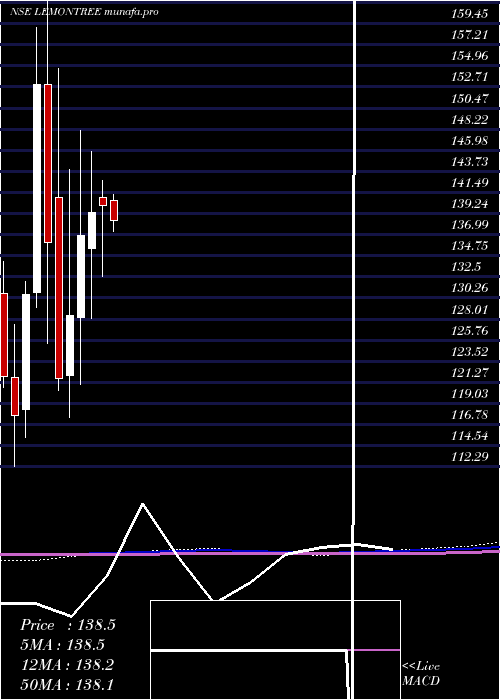500x700 pixels.
Task: Click the <<Live MACD label
Action: pos(421,673)
